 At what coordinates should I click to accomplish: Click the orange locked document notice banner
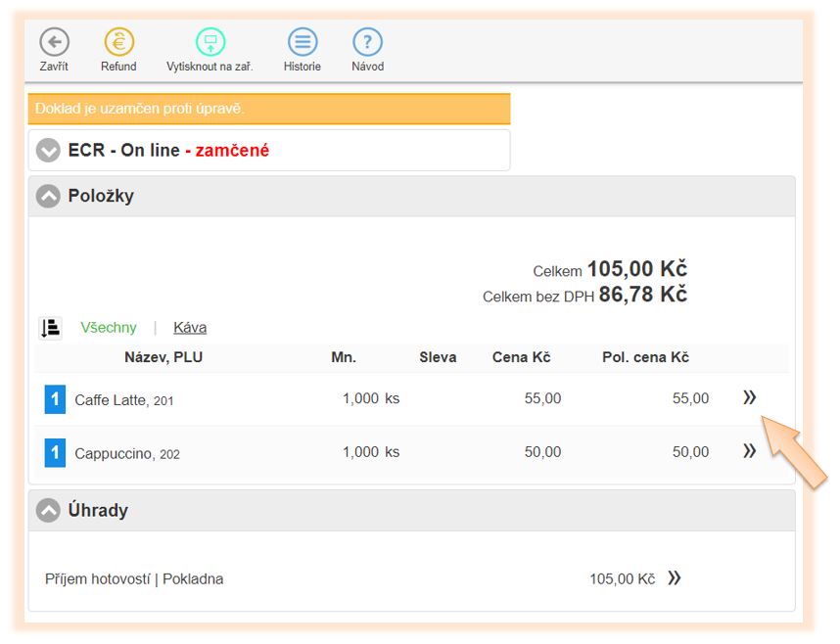pos(269,109)
